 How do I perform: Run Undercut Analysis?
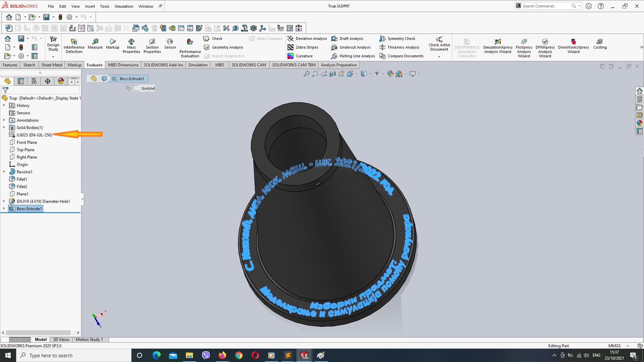[x=351, y=47]
